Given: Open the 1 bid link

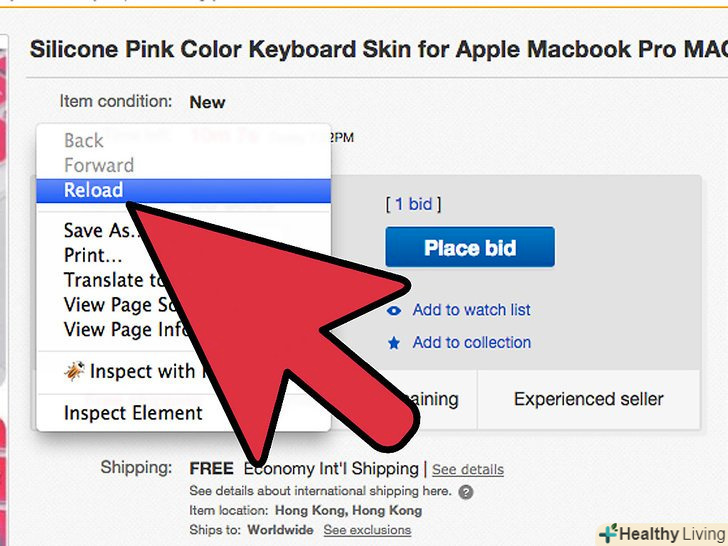Looking at the screenshot, I should (x=413, y=204).
